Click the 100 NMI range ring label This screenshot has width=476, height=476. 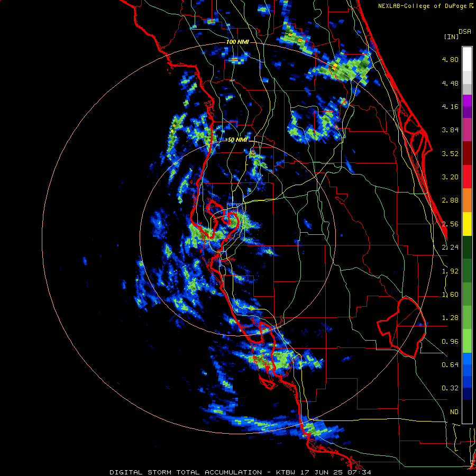237,42
